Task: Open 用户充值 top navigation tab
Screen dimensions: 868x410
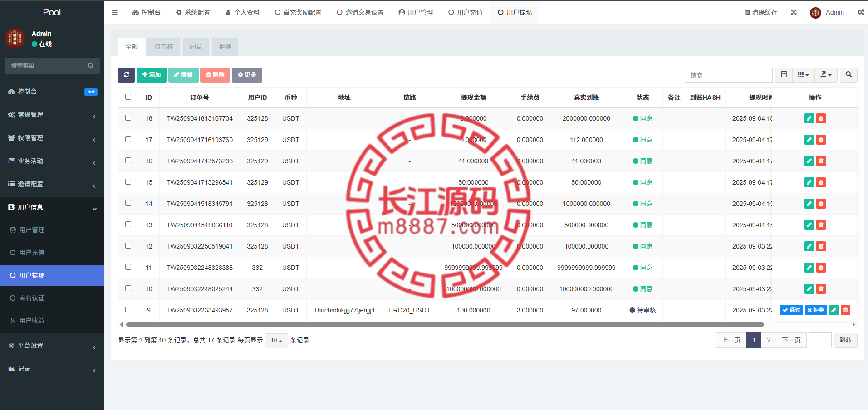Action: [465, 12]
